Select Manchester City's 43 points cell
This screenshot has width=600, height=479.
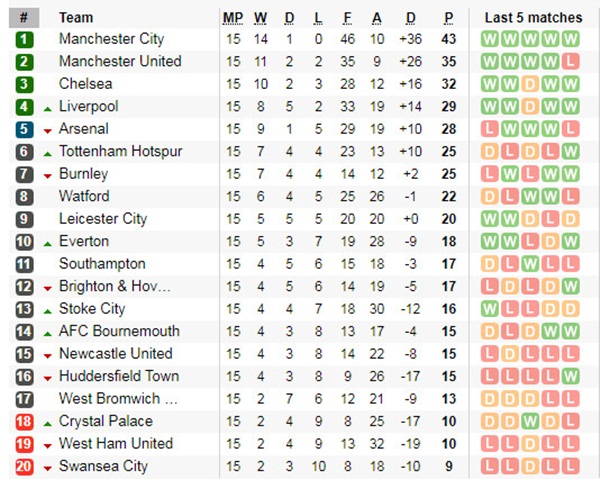pos(449,39)
